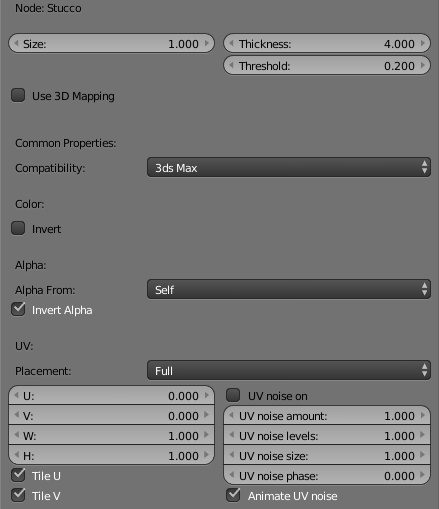Click the V value field
Image resolution: width=439 pixels, height=509 pixels.
(x=111, y=415)
